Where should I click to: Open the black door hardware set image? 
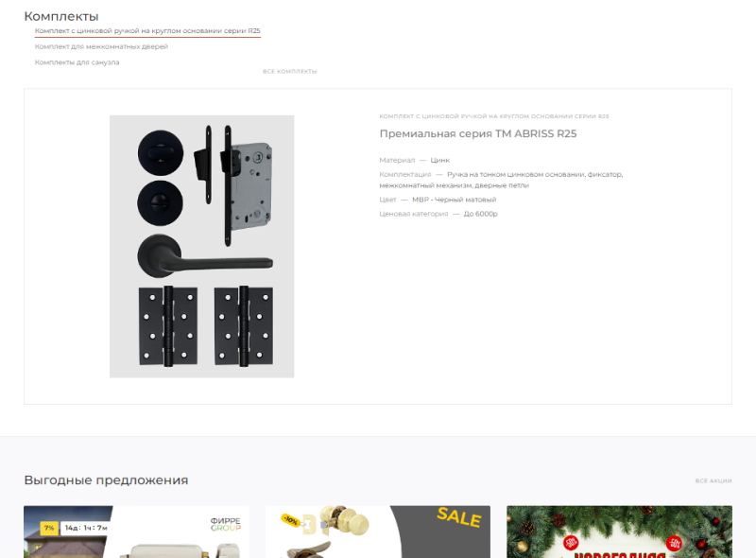click(x=202, y=246)
